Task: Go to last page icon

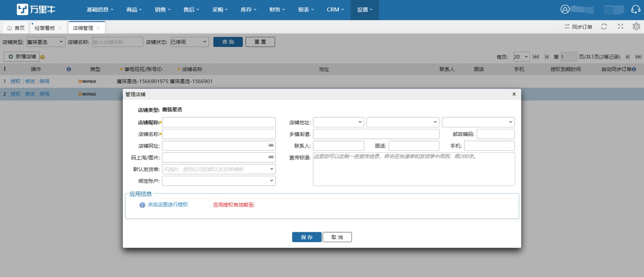Action: coord(639,57)
